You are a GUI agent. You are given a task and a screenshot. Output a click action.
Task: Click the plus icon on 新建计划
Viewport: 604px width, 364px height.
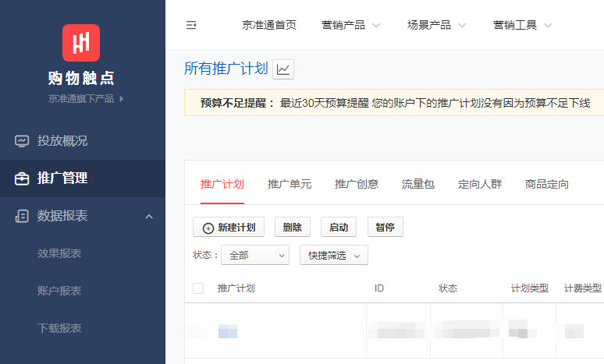(208, 228)
